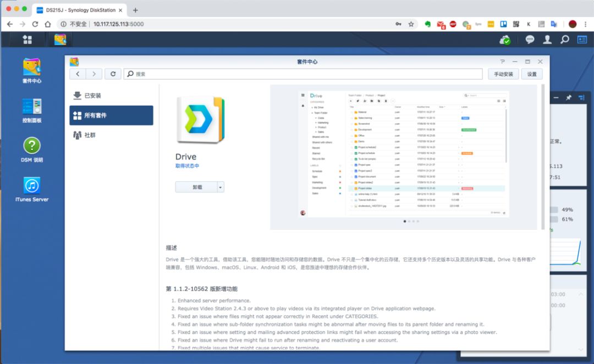Screen dimensions: 594x364
Task: Open the iTunes Server desktop shortcut
Action: click(x=32, y=189)
